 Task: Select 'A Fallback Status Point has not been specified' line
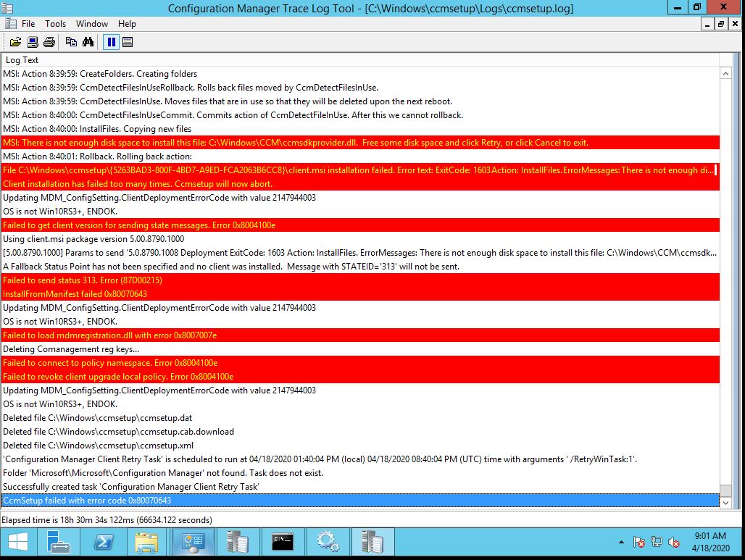360,267
